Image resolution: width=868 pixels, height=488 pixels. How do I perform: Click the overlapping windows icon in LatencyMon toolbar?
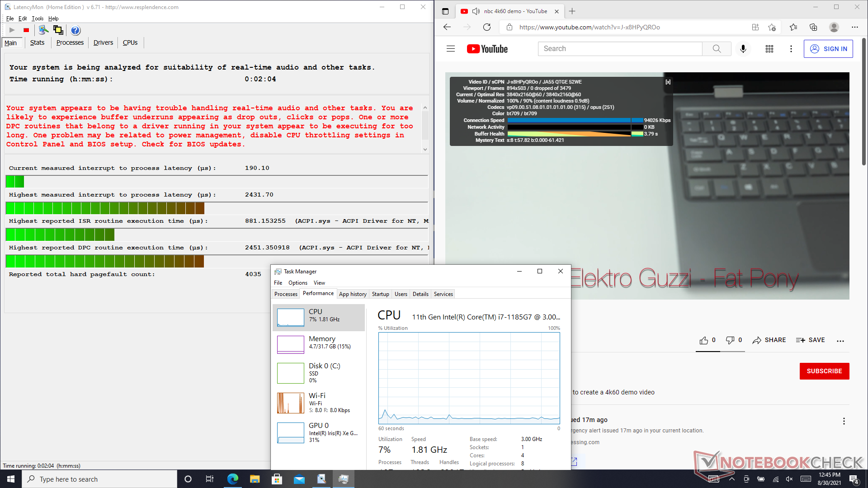click(58, 30)
